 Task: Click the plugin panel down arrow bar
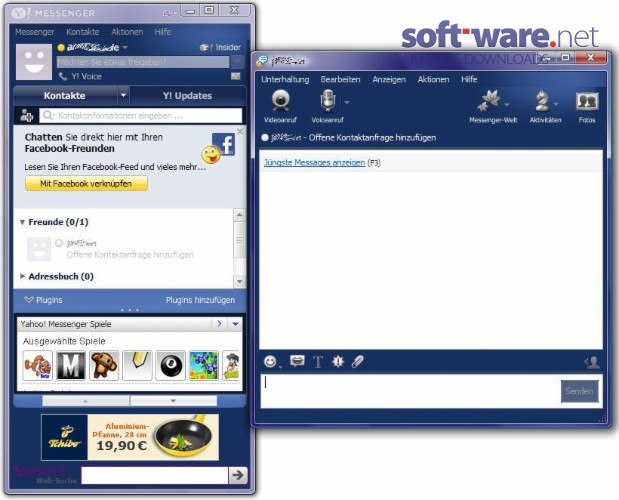tap(173, 401)
